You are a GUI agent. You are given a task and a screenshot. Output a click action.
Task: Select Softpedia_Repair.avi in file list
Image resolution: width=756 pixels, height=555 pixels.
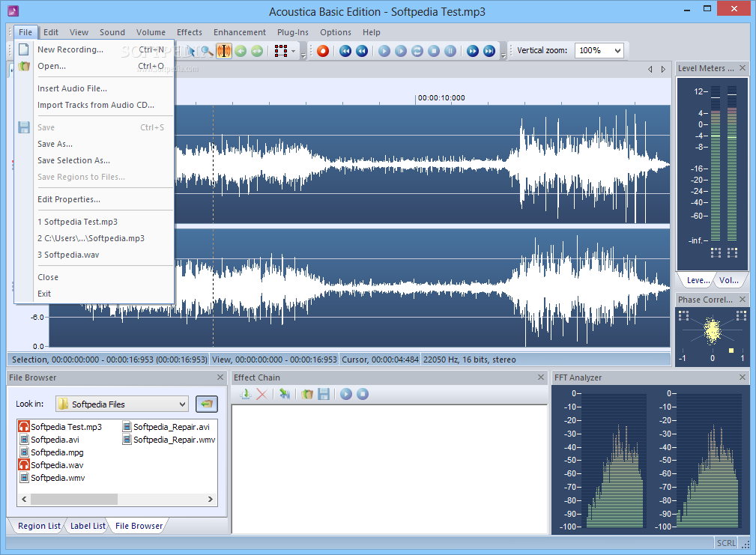[166, 427]
